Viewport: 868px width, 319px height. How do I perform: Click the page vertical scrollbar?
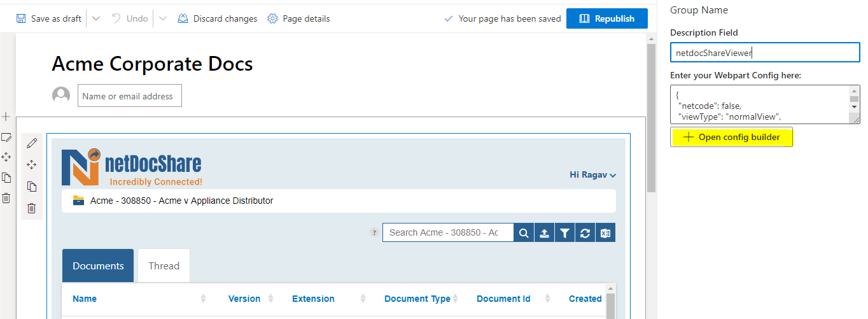click(651, 118)
